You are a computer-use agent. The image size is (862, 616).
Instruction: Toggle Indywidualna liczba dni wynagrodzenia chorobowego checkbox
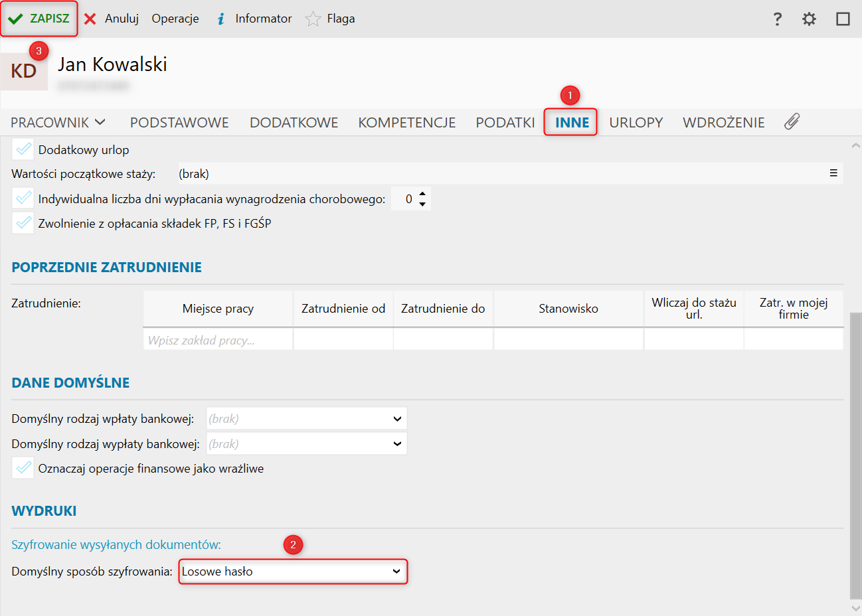[x=23, y=198]
